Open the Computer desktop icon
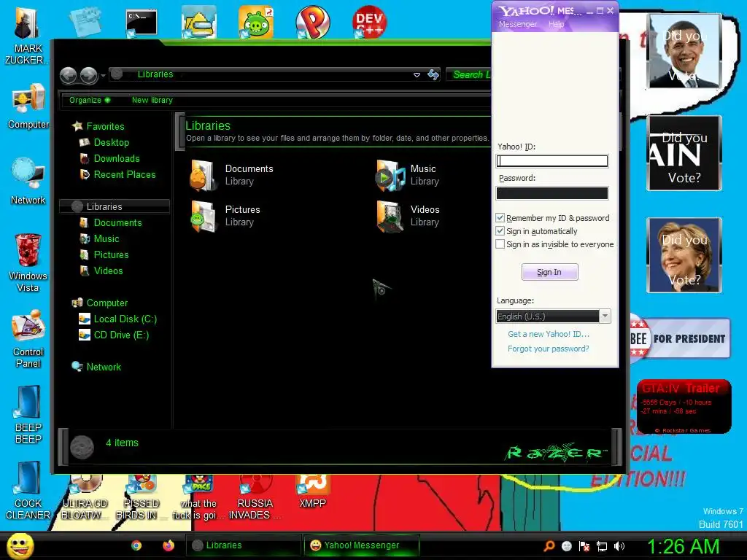The image size is (747, 560). click(28, 106)
